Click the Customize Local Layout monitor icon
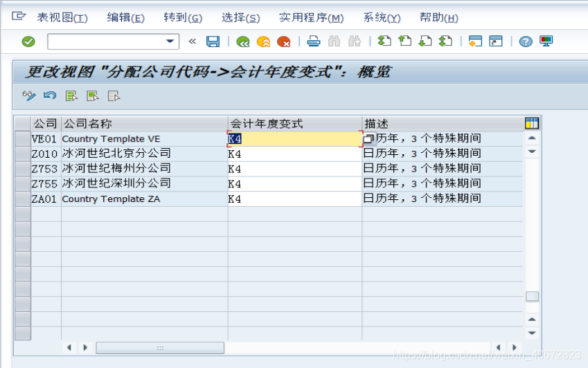588x368 pixels. coord(546,41)
